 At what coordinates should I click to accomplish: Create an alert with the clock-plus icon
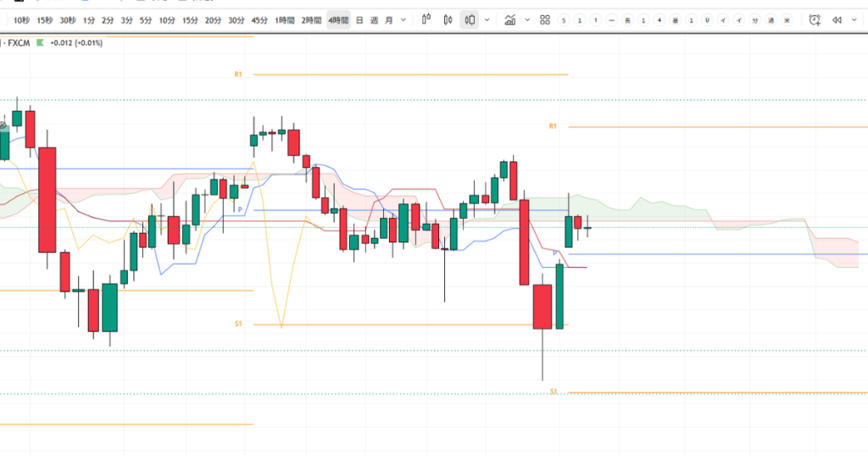tap(815, 19)
